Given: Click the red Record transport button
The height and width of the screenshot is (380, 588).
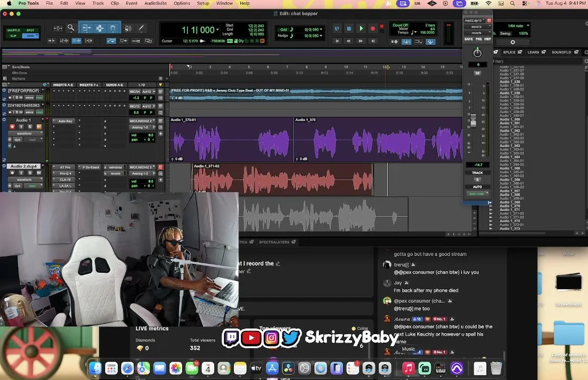Looking at the screenshot, I should point(373,28).
